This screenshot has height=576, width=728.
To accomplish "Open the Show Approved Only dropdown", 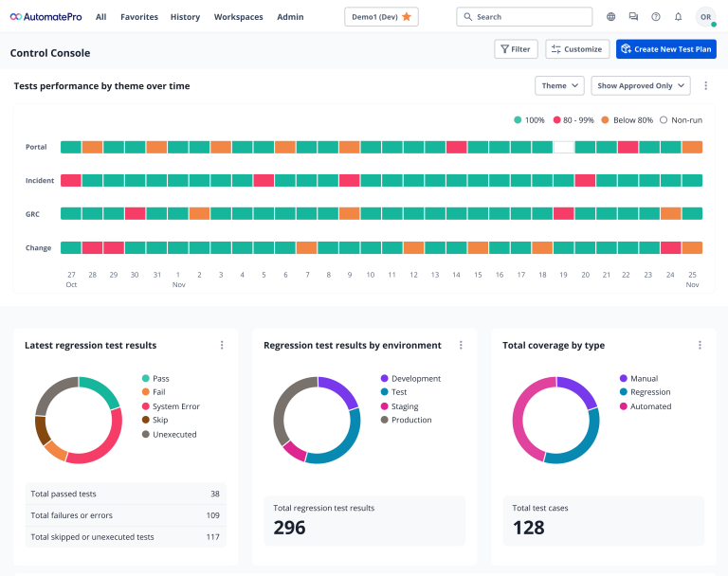I will pos(641,86).
